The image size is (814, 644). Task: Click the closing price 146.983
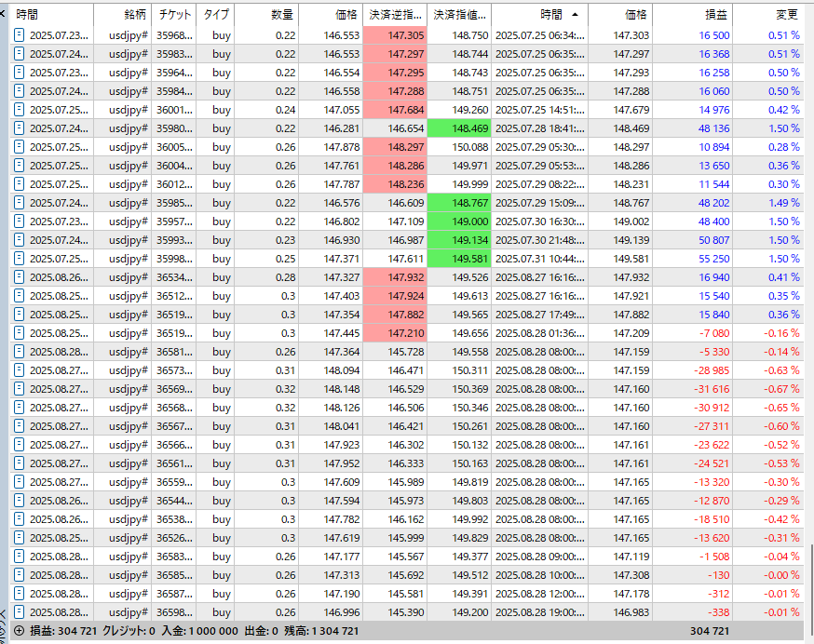[x=631, y=612]
